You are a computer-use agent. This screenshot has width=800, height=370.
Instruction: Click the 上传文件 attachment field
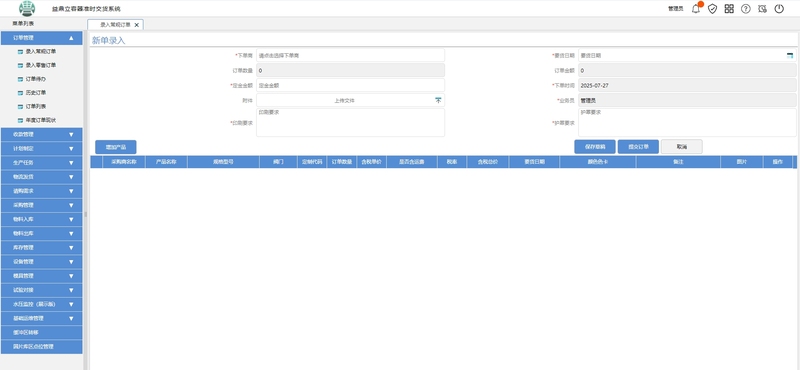(x=351, y=101)
